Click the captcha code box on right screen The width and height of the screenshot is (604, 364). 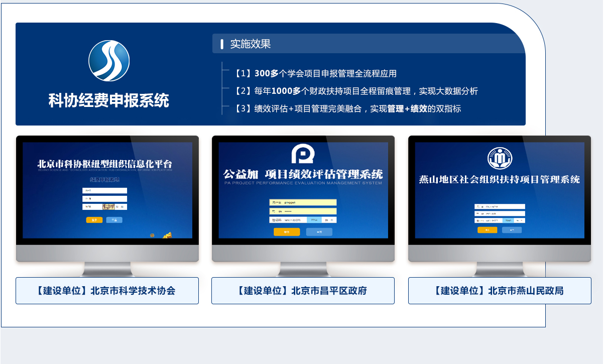click(508, 220)
